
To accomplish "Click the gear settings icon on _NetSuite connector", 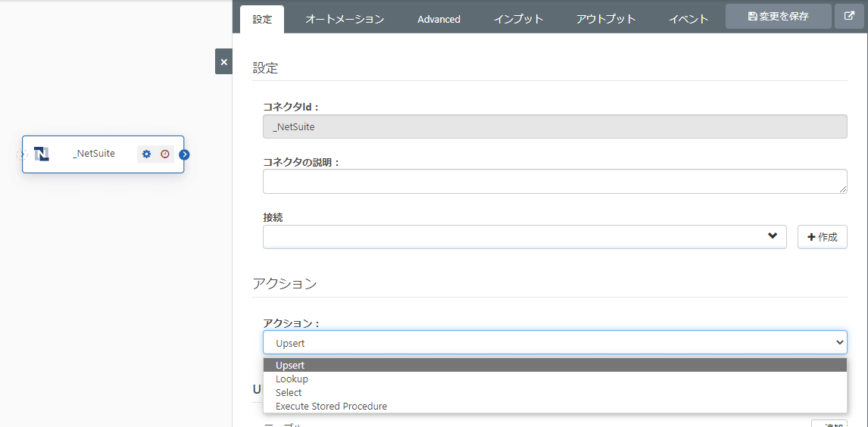I will (147, 154).
